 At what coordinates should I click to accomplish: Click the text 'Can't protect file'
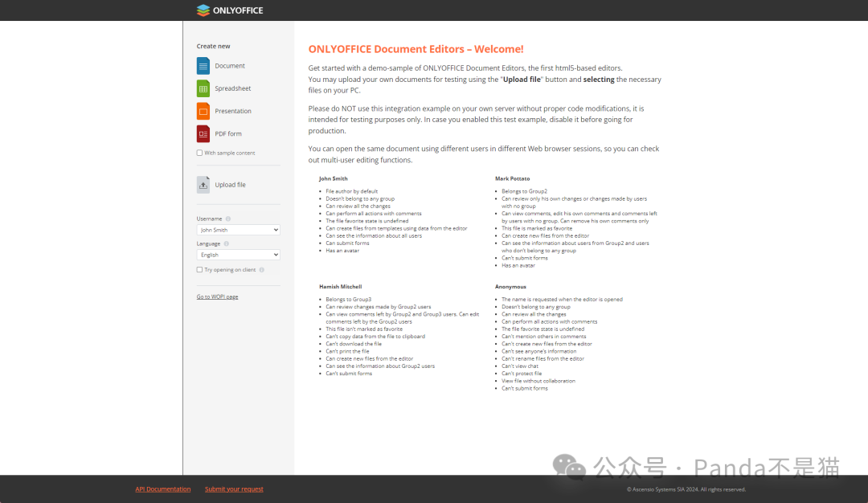click(522, 374)
